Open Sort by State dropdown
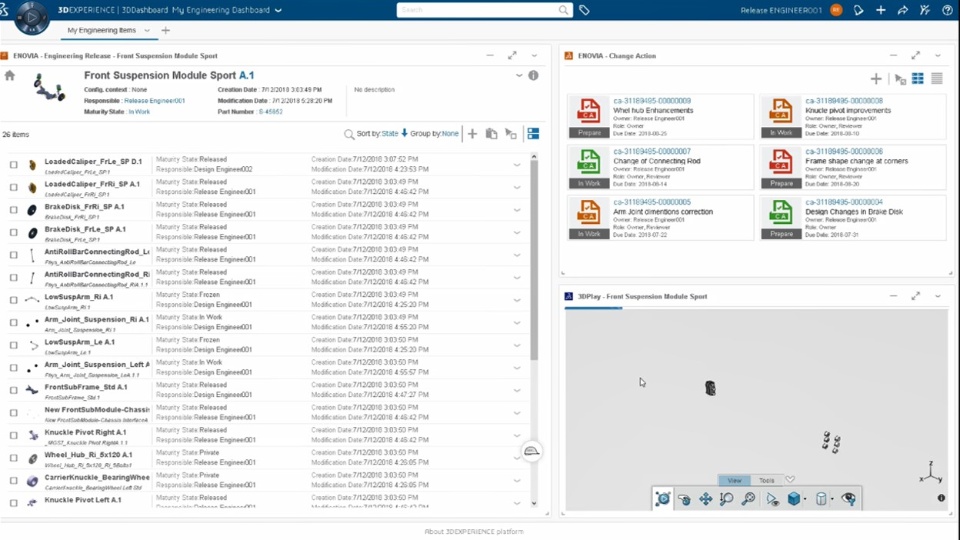This screenshot has height=540, width=960. click(390, 133)
